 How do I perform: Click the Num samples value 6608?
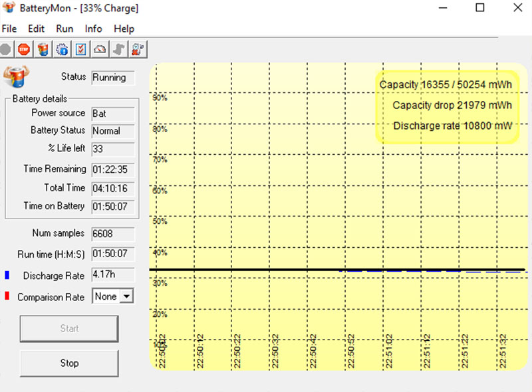tap(113, 234)
